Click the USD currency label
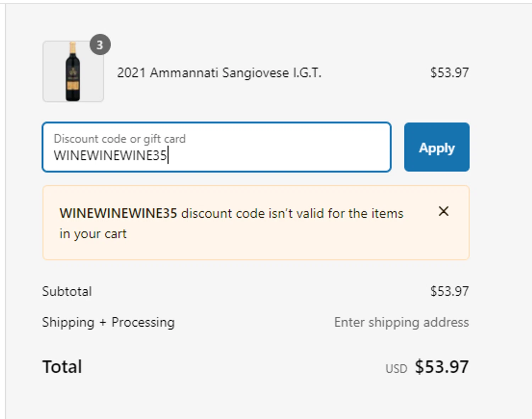This screenshot has height=419, width=532. click(x=396, y=369)
